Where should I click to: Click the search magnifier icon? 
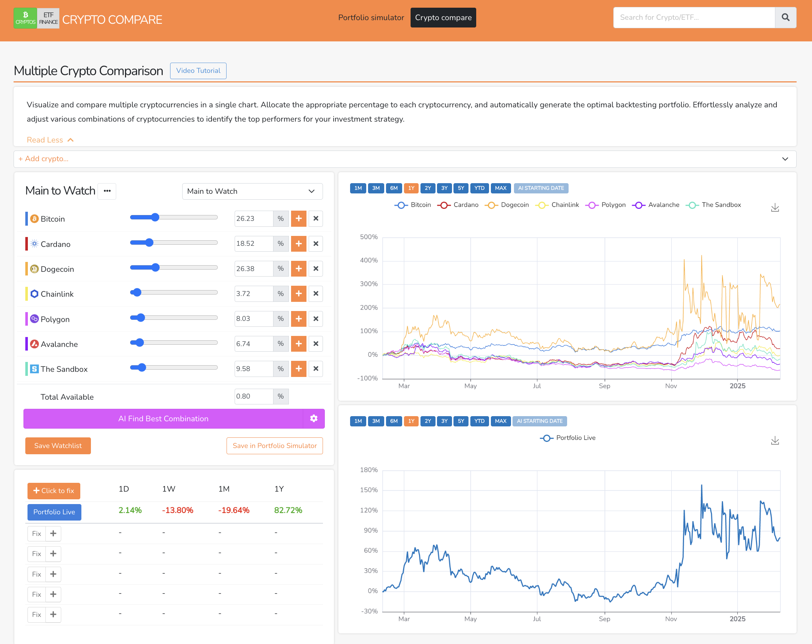[x=785, y=17]
